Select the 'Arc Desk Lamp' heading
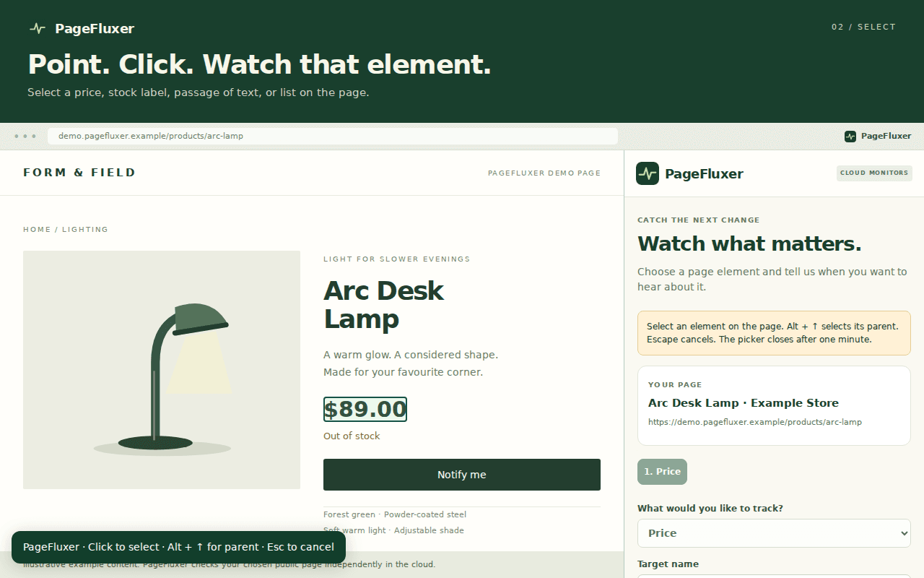 coord(383,304)
